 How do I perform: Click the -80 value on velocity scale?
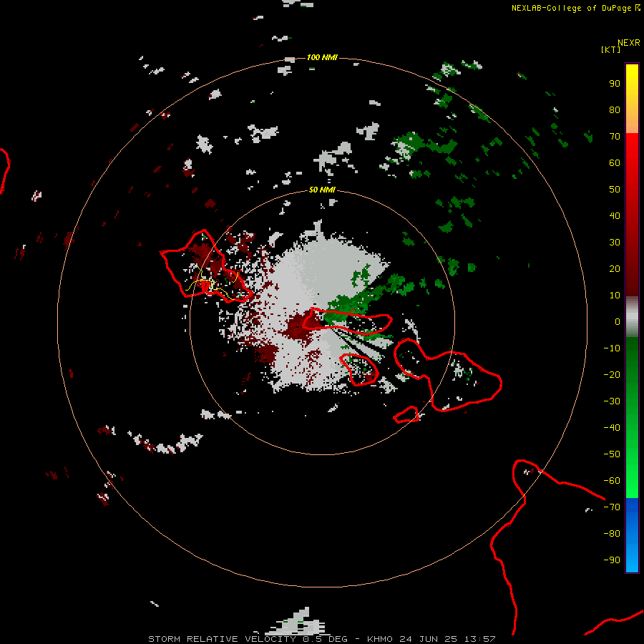point(612,534)
